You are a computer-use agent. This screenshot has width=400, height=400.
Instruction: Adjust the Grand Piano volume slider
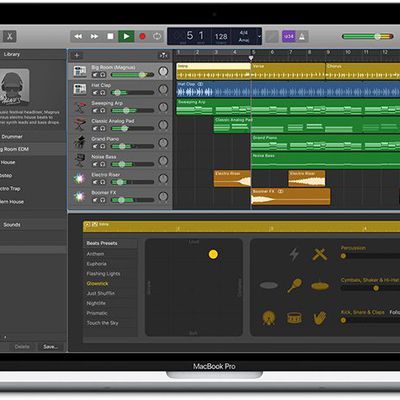click(132, 146)
